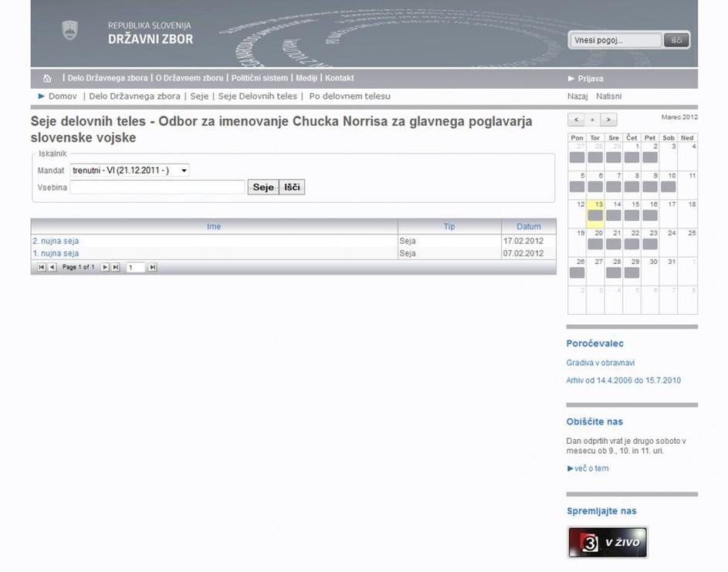Viewport: 728px width, 572px height.
Task: Click the previous page arrow in pager
Action: (52, 267)
